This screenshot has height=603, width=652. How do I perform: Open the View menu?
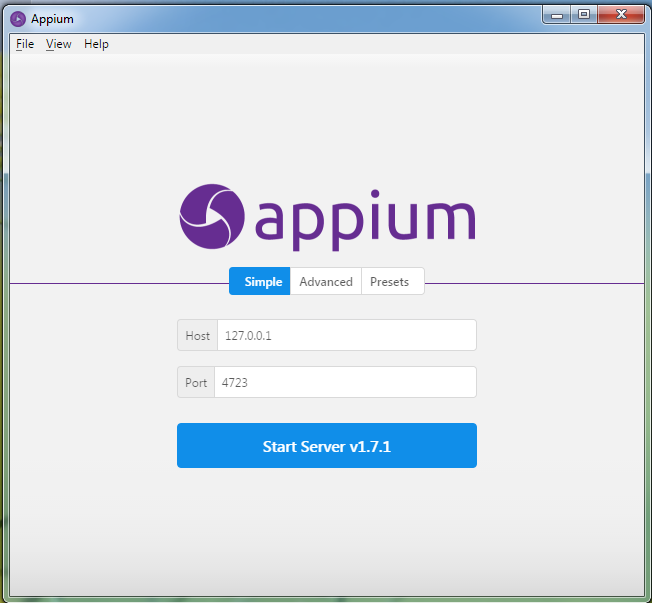[59, 44]
